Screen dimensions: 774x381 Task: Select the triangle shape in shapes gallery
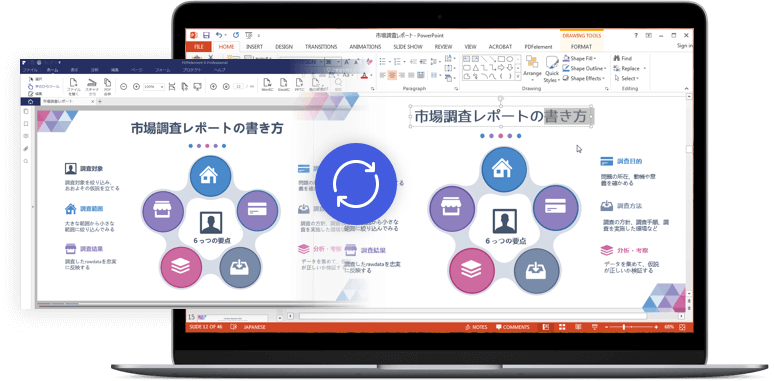475,68
